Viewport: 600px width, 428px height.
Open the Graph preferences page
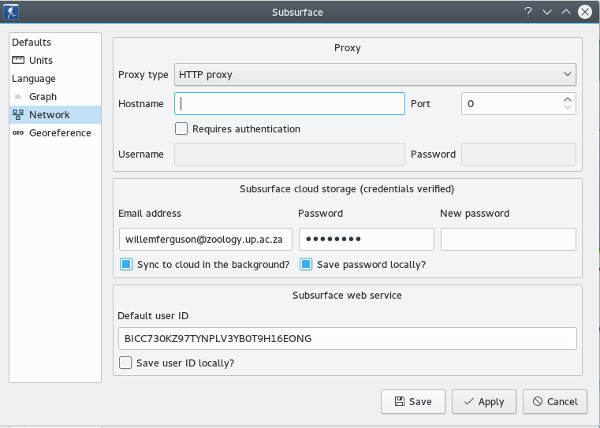pos(55,97)
